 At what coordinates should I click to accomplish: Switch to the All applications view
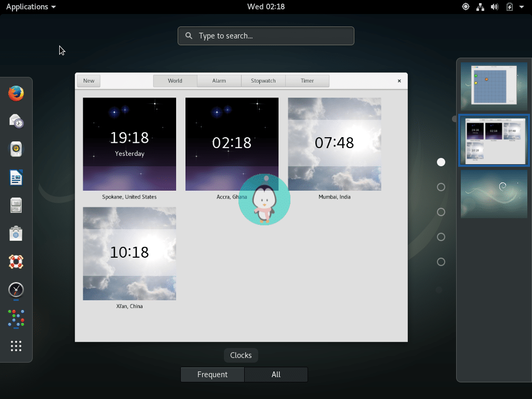(276, 374)
